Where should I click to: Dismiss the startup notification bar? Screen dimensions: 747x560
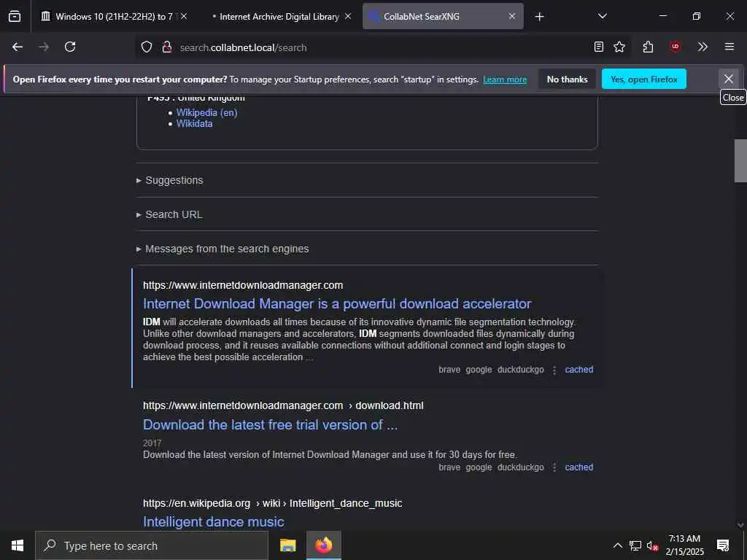[x=729, y=79]
